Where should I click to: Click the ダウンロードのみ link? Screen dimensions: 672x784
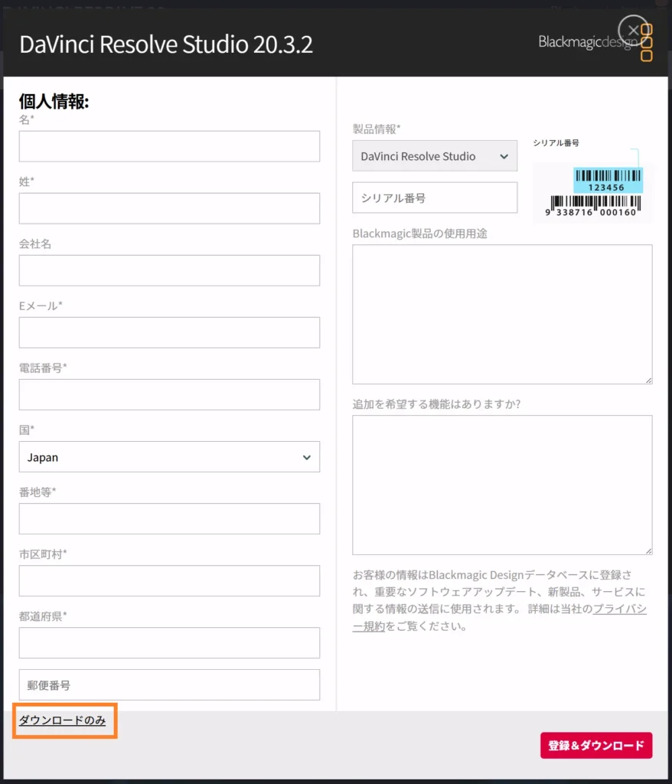click(63, 720)
